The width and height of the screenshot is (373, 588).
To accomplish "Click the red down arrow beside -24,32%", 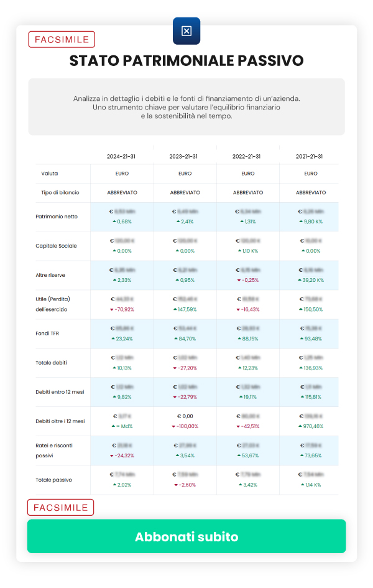I will pyautogui.click(x=111, y=455).
